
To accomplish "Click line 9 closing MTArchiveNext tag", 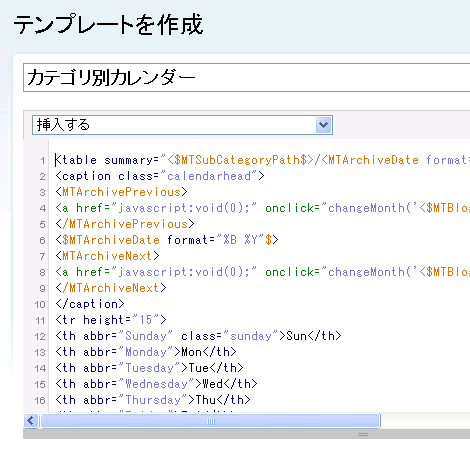I will click(x=111, y=288).
